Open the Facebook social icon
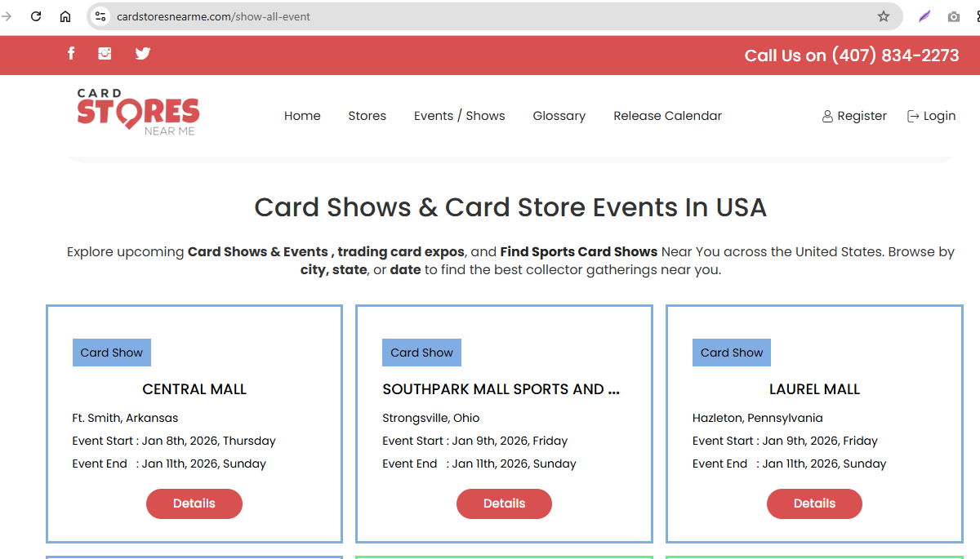The height and width of the screenshot is (559, 980). [71, 53]
